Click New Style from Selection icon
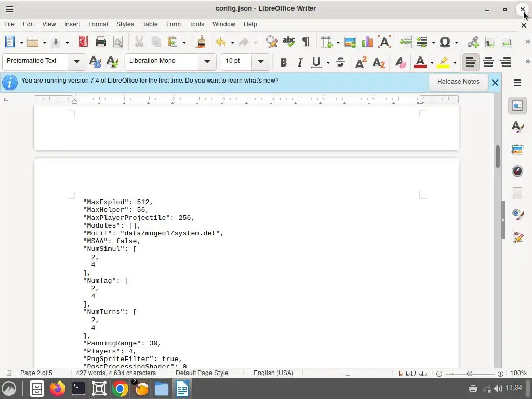The image size is (532, 399). pyautogui.click(x=112, y=62)
